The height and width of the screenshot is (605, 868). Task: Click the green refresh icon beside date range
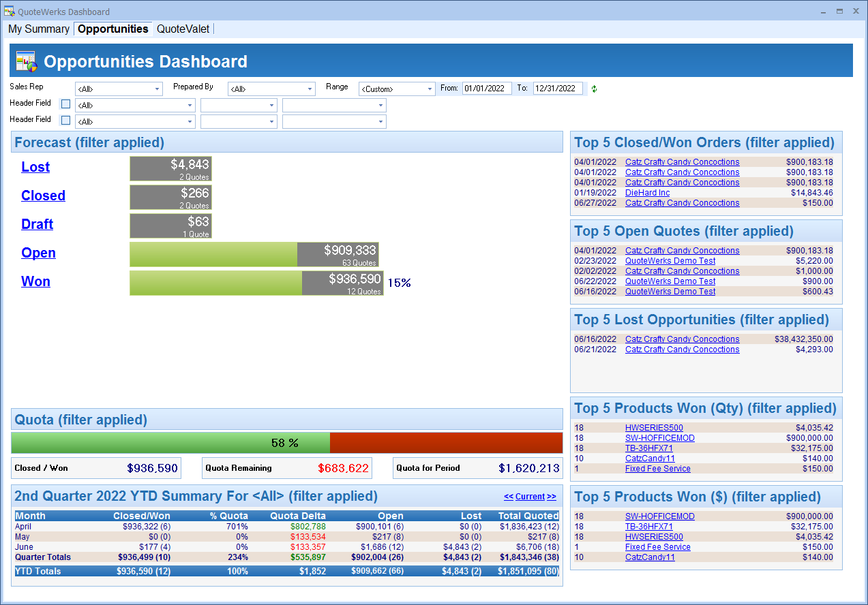pos(594,89)
